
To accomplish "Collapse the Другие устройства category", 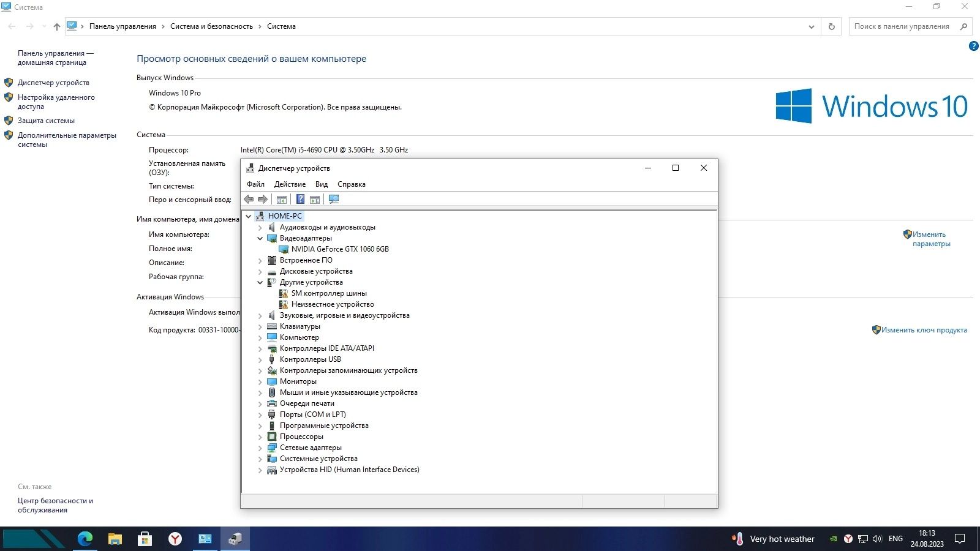I will 260,282.
